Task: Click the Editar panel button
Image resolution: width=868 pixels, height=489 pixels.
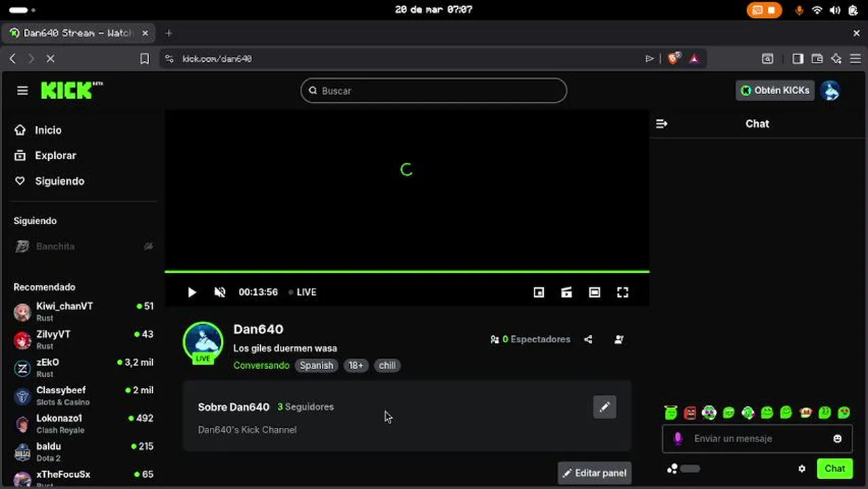Action: tap(595, 473)
